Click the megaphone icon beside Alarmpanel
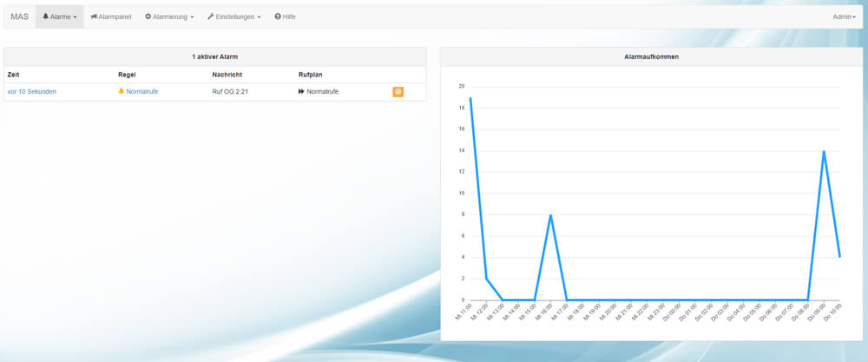868x362 pixels. point(94,16)
